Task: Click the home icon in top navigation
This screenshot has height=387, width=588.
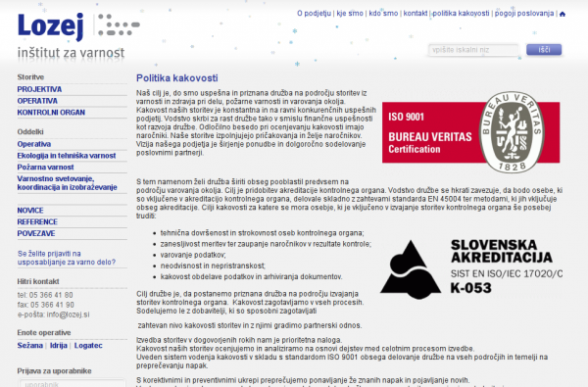Action: (563, 14)
